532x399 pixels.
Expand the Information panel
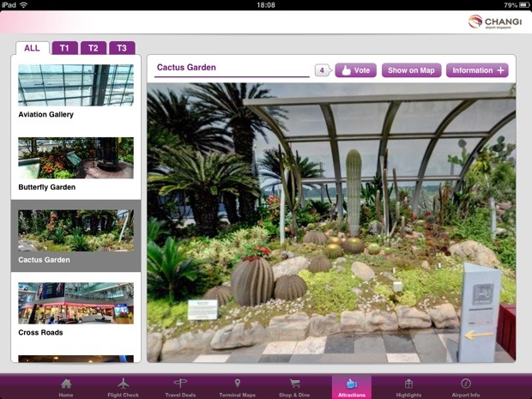tap(478, 70)
